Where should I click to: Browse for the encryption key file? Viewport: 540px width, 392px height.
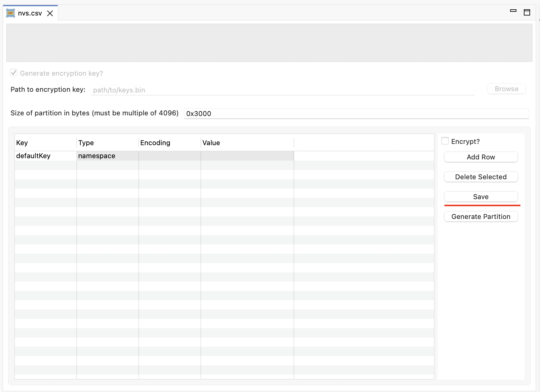click(506, 89)
